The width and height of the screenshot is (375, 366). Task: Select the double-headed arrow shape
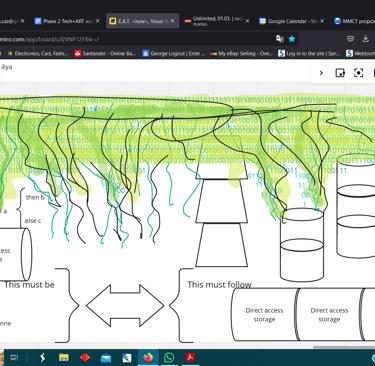coord(125,305)
